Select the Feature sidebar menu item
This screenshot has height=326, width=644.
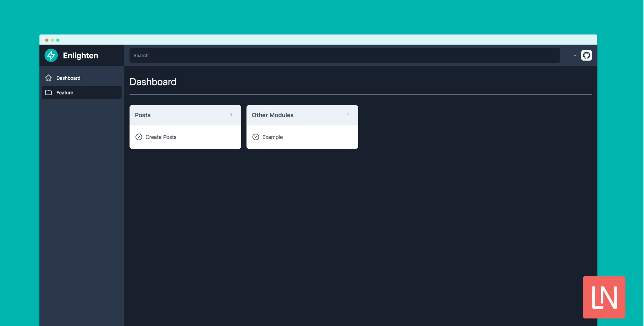[65, 92]
